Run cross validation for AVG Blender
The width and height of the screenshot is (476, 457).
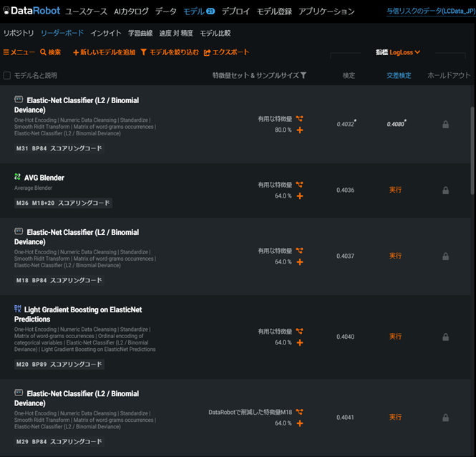point(395,190)
